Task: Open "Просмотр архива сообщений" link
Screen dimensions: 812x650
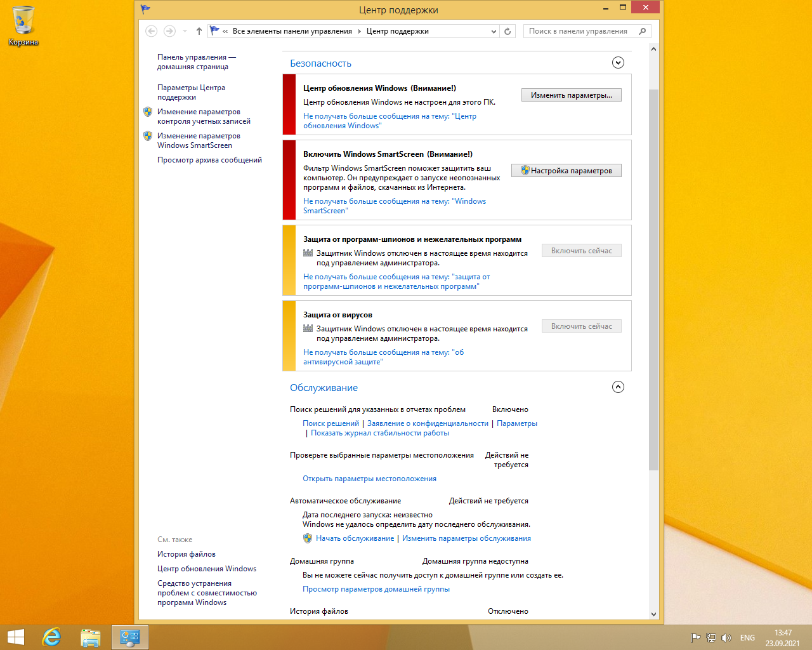Action: (x=209, y=160)
